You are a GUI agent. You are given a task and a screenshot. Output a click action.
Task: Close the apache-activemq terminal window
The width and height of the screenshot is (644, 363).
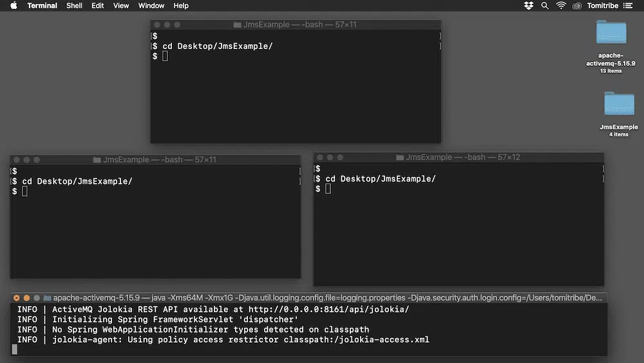coord(17,298)
